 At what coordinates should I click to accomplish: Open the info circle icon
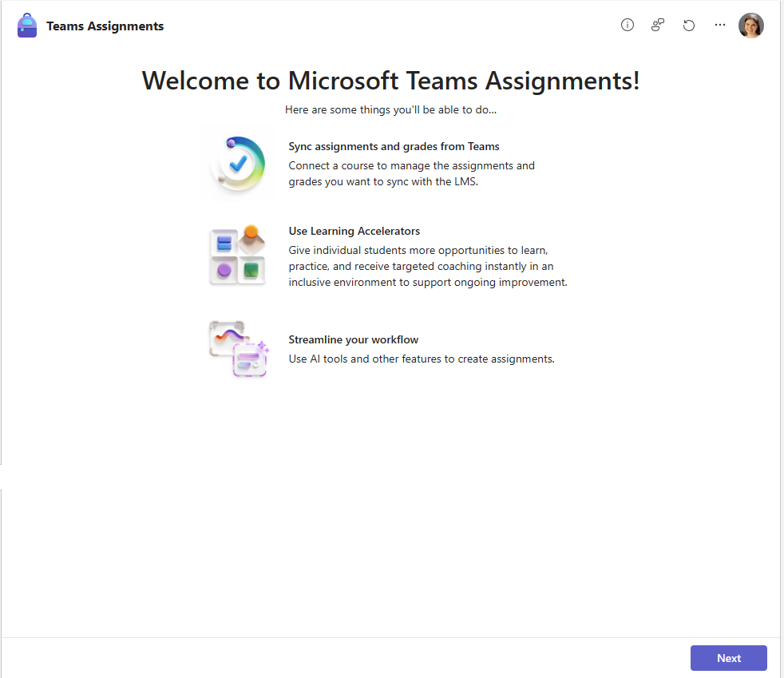(627, 25)
